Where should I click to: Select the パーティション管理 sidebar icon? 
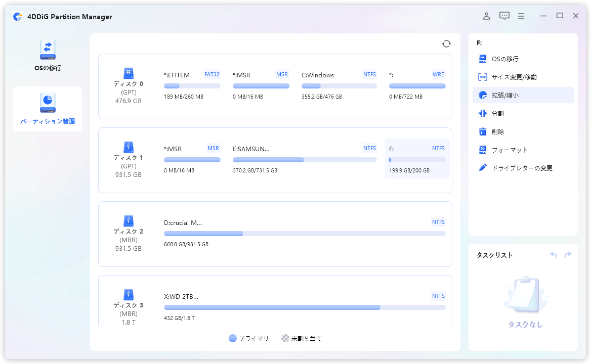click(48, 103)
